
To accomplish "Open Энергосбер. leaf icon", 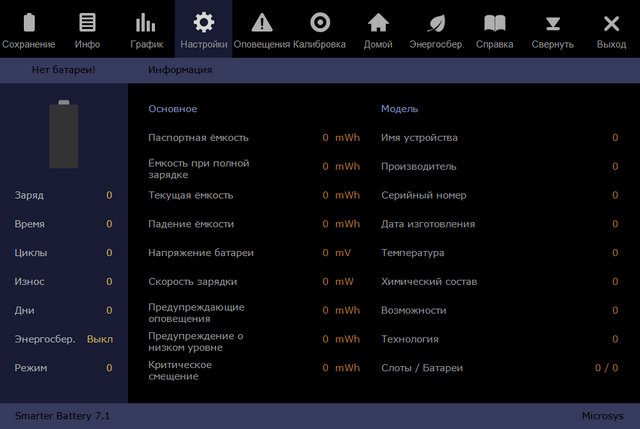I will 436,23.
